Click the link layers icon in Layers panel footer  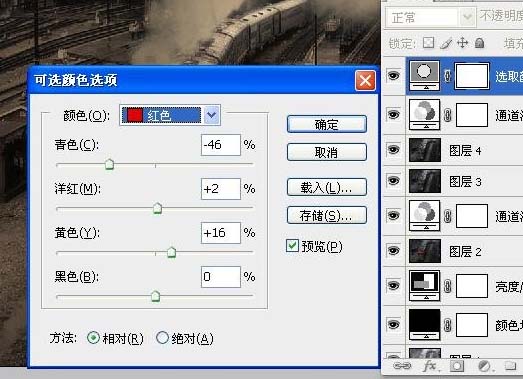point(402,366)
